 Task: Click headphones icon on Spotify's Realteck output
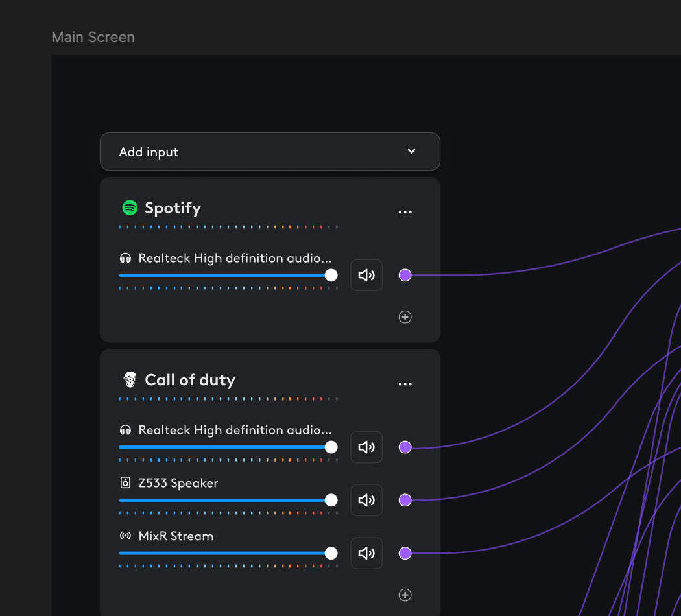[x=125, y=258]
